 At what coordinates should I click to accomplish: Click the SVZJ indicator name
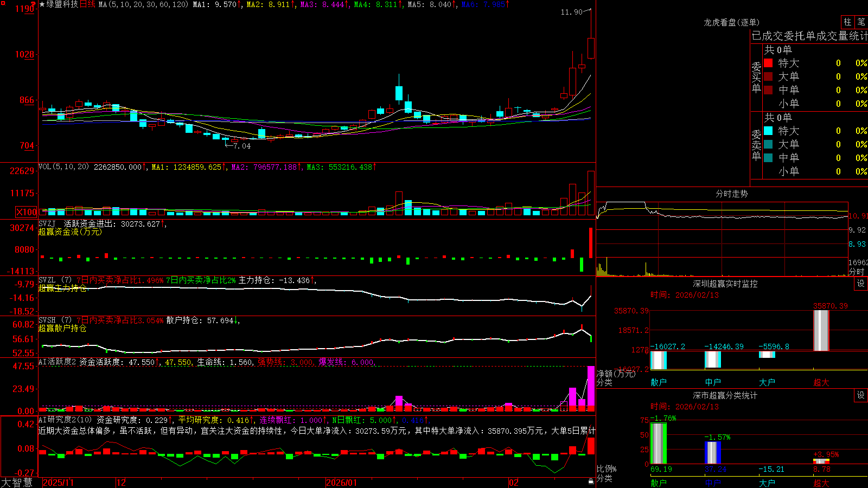point(47,223)
